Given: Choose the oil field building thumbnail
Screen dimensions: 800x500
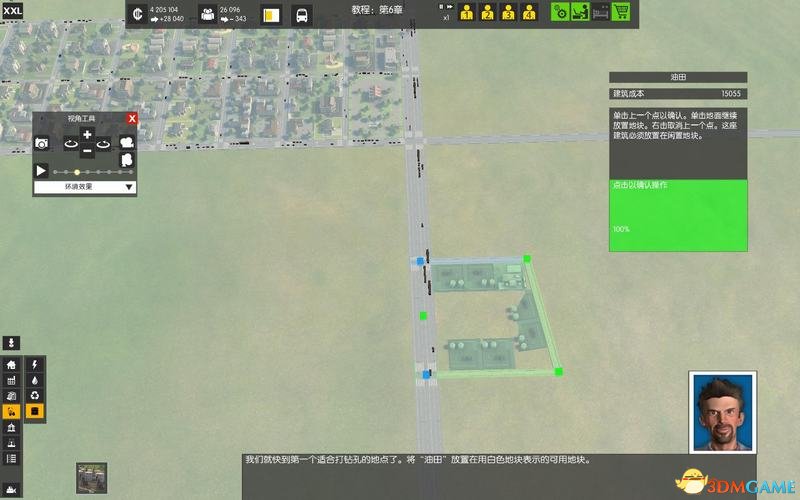Looking at the screenshot, I should tap(92, 478).
